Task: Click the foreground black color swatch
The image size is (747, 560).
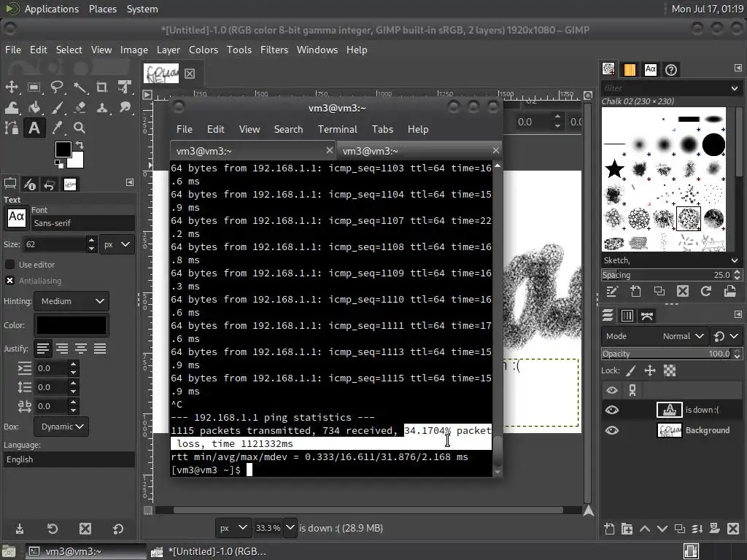Action: click(x=63, y=149)
